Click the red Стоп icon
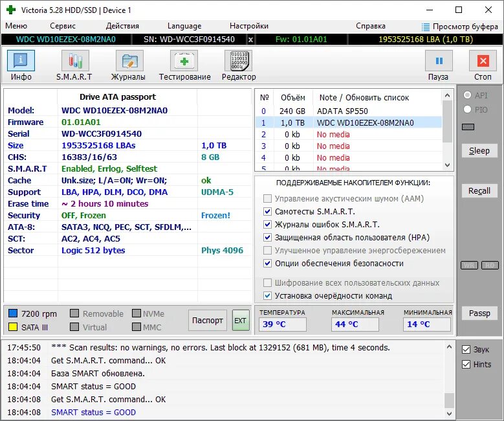This screenshot has height=421, width=504. pyautogui.click(x=483, y=60)
